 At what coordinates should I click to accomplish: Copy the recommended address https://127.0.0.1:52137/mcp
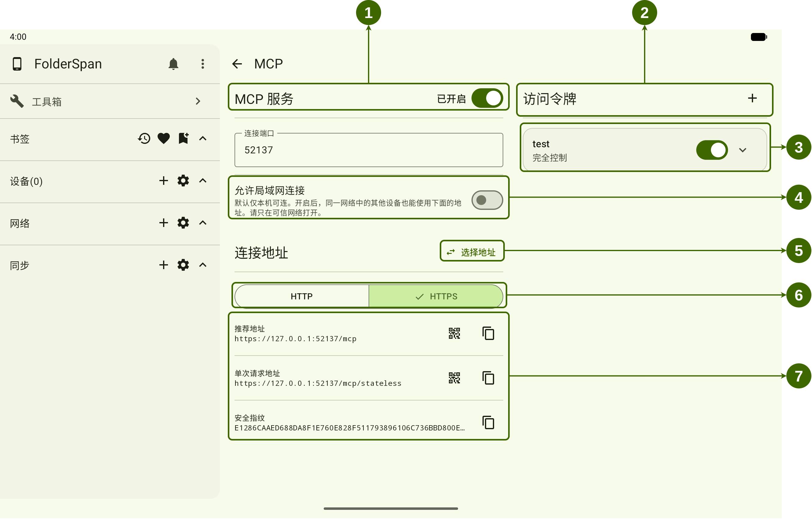(x=488, y=334)
